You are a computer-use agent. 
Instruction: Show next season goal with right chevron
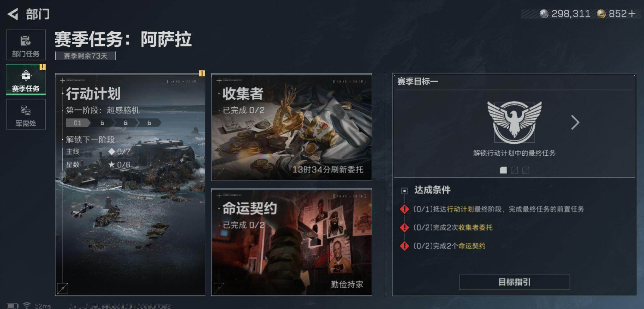575,122
